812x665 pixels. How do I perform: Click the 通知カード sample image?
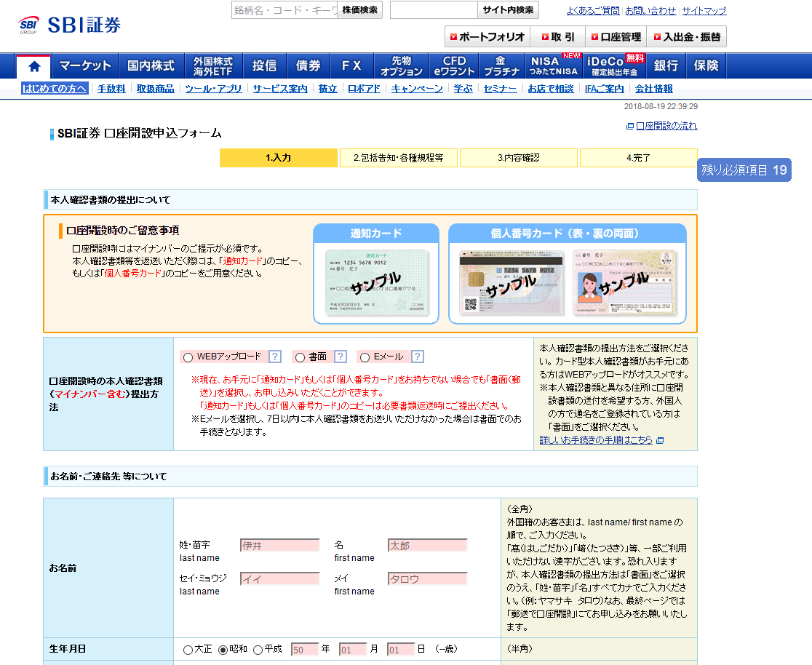(376, 283)
